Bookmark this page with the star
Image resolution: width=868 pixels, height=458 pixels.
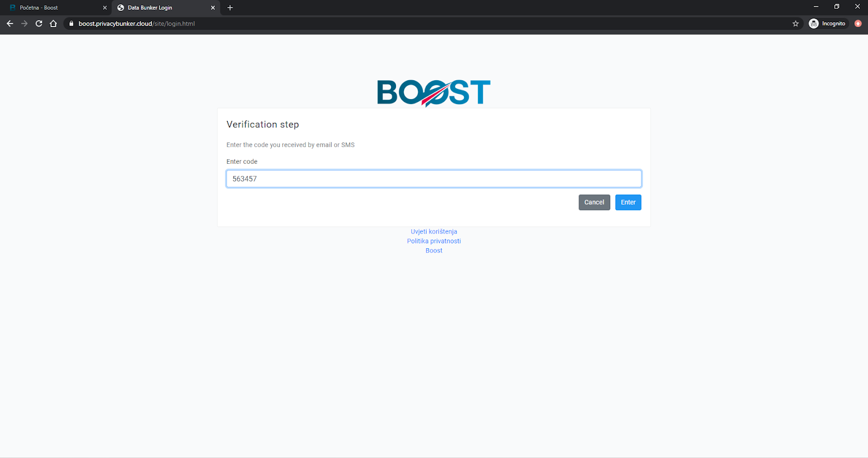click(x=795, y=23)
